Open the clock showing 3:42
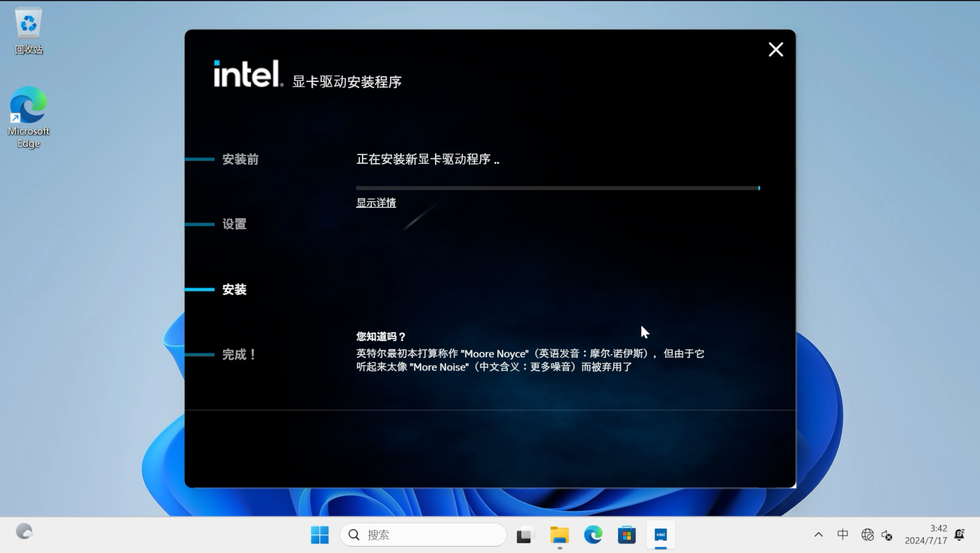980x553 pixels. [926, 534]
